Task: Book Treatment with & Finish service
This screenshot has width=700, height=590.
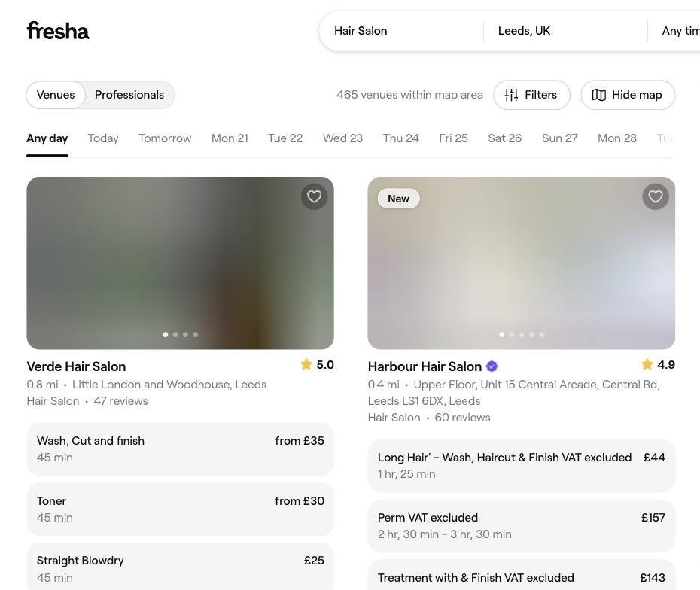Action: pyautogui.click(x=522, y=575)
